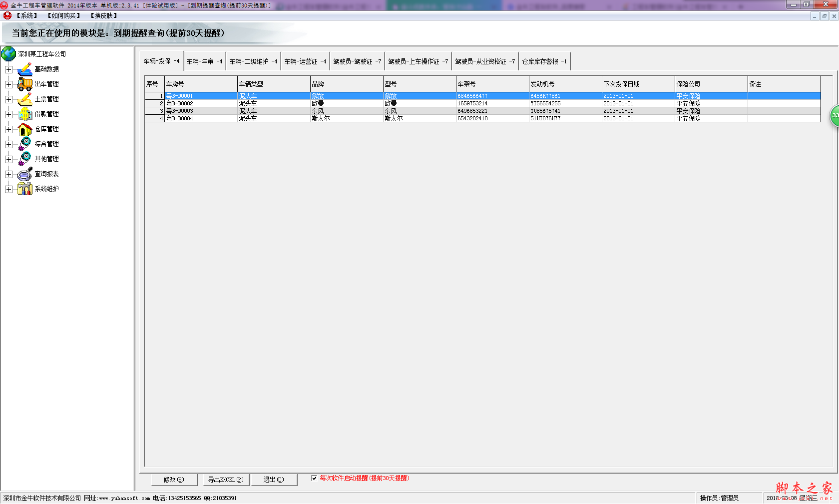
Task: Expand the 查询报表 tree node
Action: 8,174
